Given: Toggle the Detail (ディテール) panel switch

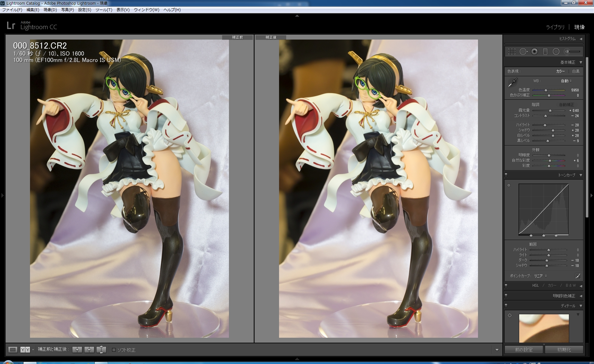Looking at the screenshot, I should click(506, 306).
